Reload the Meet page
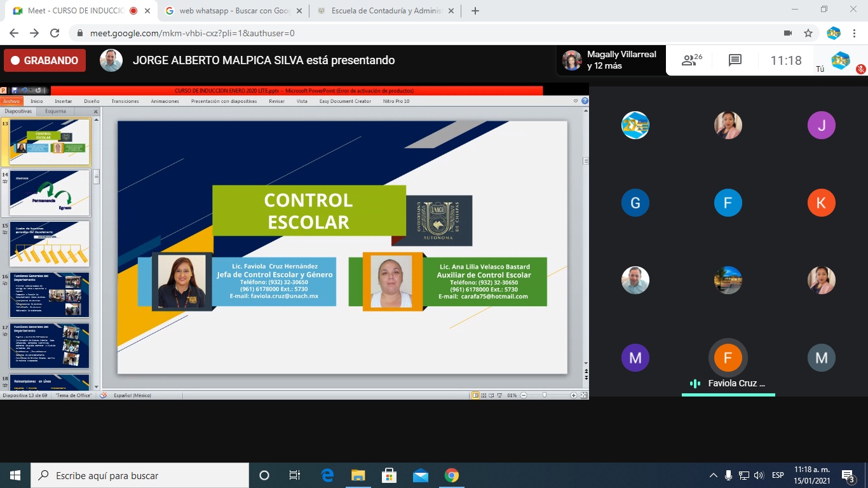 (x=55, y=33)
